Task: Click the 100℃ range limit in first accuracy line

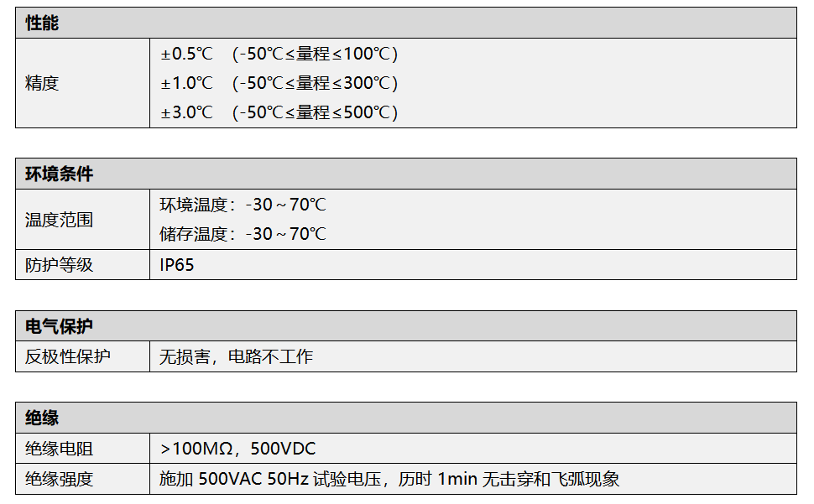Action: tap(366, 54)
